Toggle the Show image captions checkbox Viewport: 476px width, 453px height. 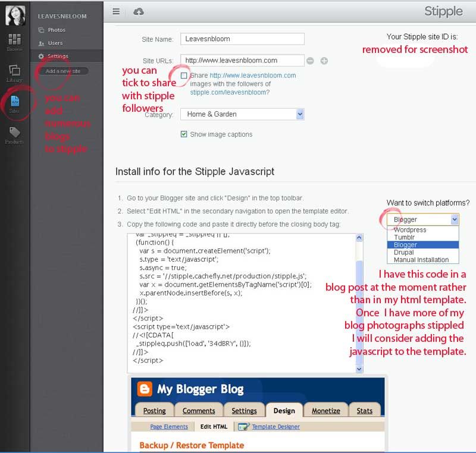(x=184, y=134)
